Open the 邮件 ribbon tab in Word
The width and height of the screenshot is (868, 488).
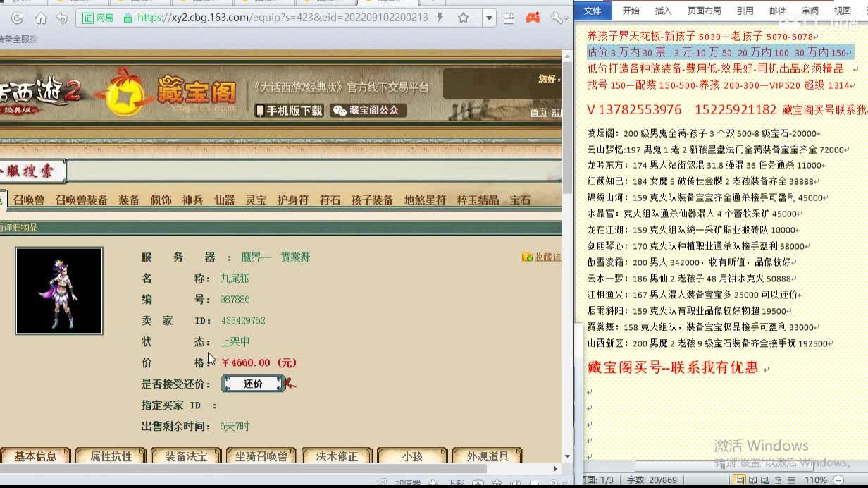(x=778, y=11)
